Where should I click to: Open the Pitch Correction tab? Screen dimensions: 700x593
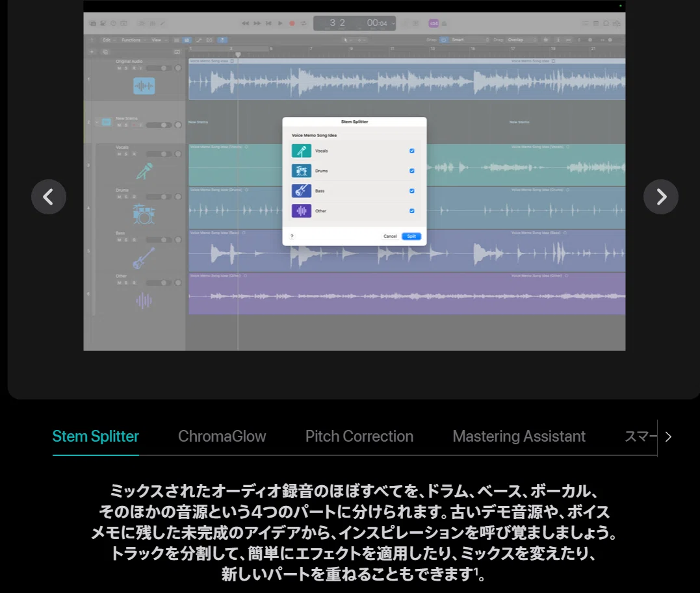359,436
